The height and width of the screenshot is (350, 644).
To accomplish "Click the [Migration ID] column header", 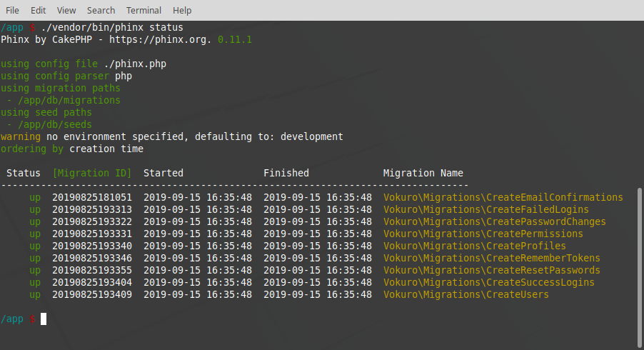I will (x=92, y=173).
